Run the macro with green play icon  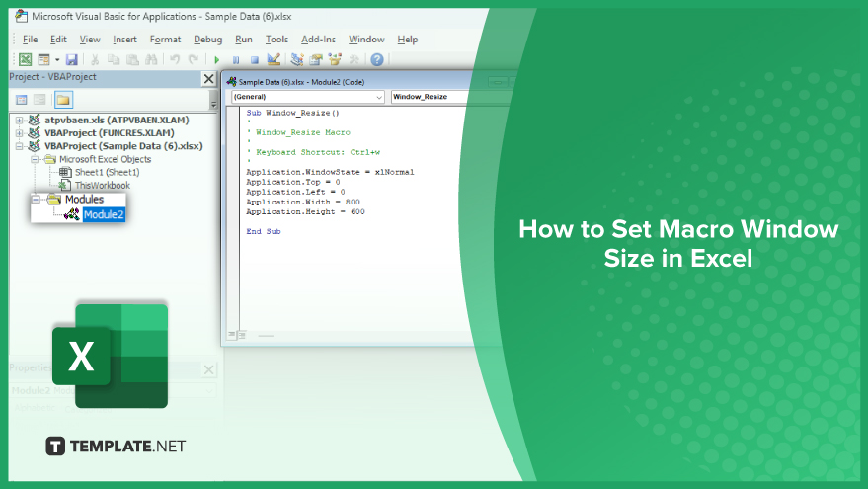pos(217,60)
